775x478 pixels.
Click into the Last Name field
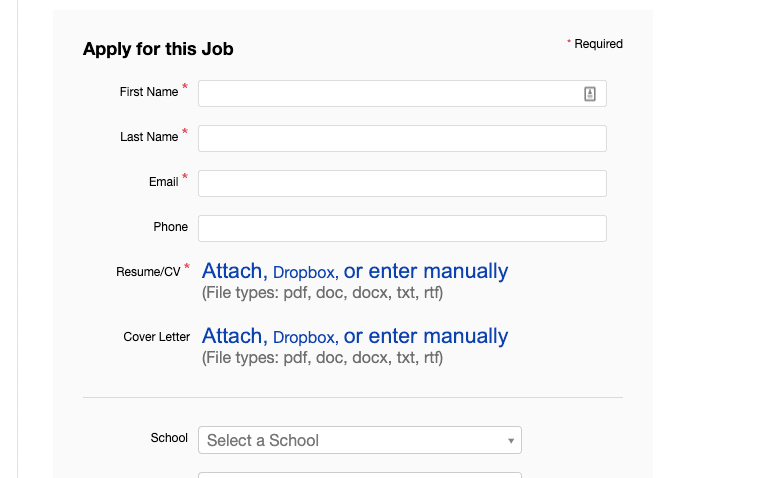tap(402, 138)
